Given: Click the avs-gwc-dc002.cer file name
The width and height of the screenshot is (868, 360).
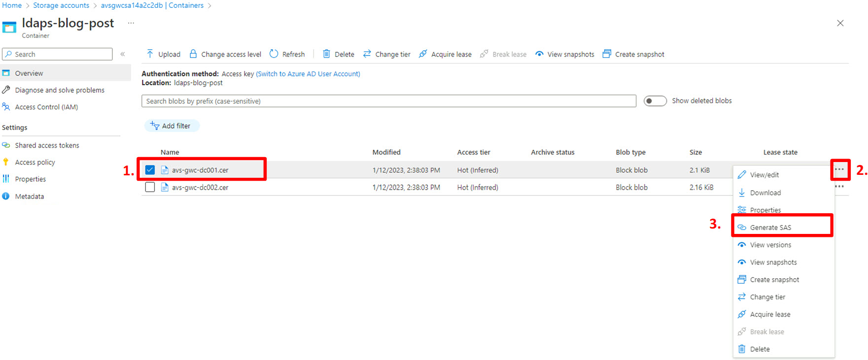Looking at the screenshot, I should tap(200, 187).
